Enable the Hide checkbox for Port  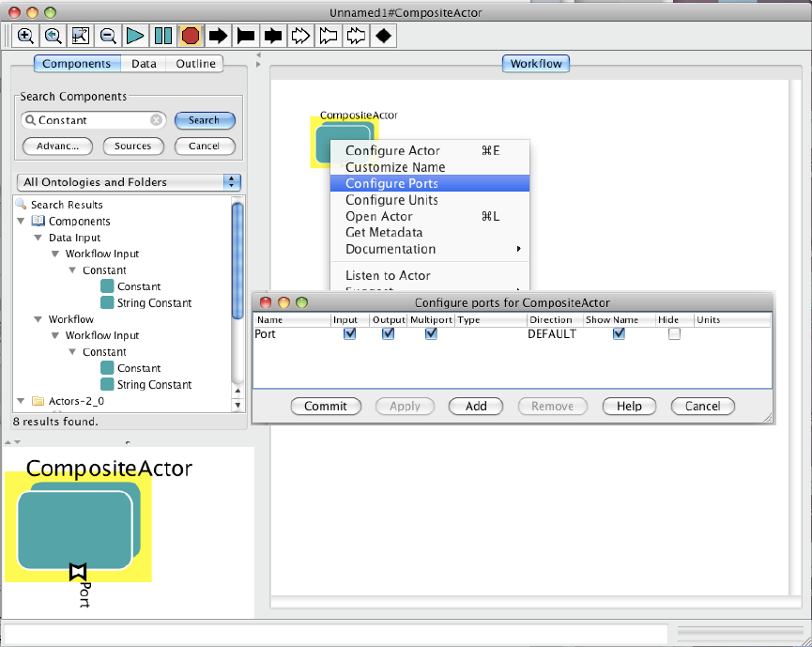pyautogui.click(x=674, y=333)
